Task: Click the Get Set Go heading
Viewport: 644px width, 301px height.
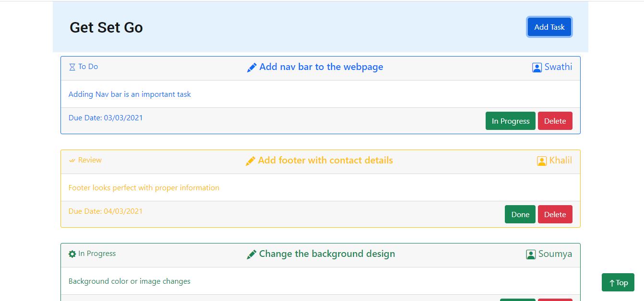Action: pos(106,27)
